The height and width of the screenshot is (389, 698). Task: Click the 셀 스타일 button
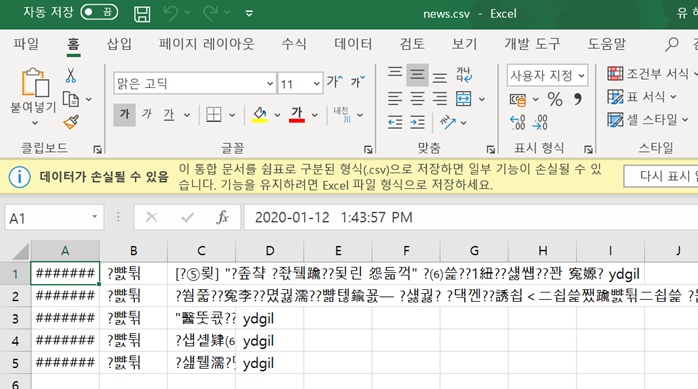tap(648, 119)
